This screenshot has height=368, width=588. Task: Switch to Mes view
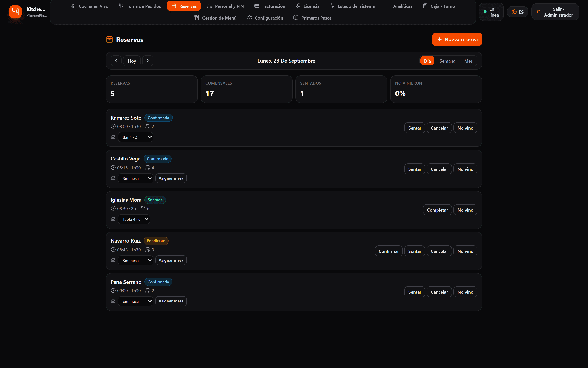click(468, 61)
